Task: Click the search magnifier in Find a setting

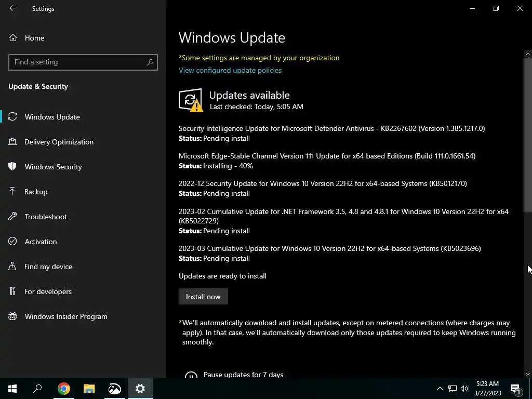Action: pos(150,62)
